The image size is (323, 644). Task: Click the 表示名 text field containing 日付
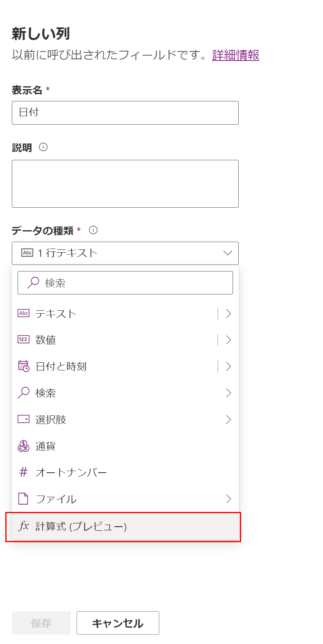coord(125,113)
